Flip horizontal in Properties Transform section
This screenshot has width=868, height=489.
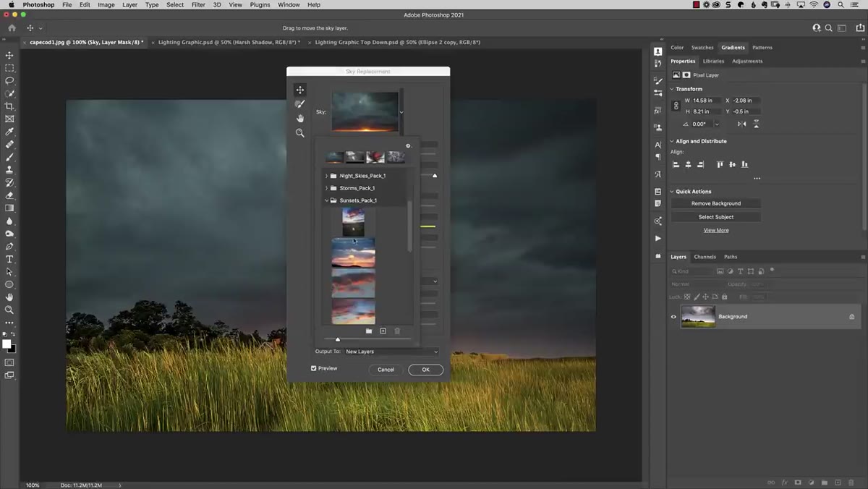point(741,124)
